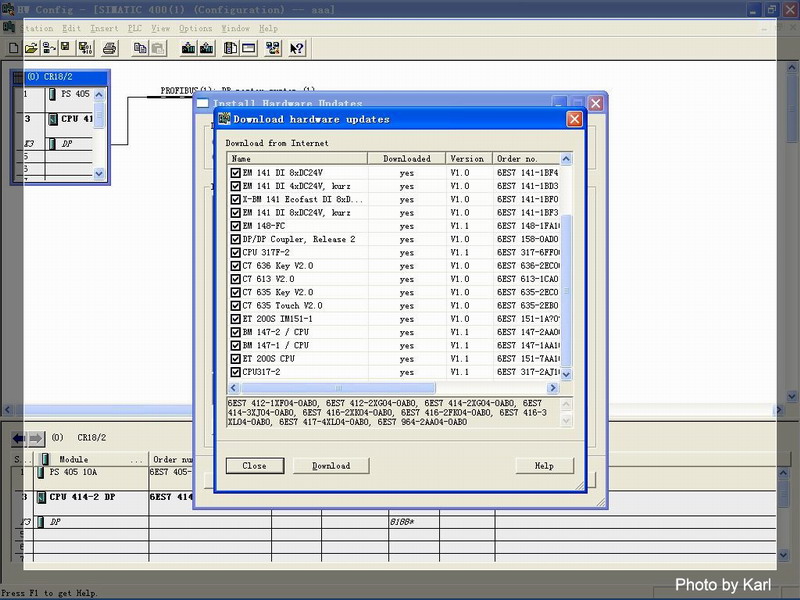
Task: Close the Download hardware updates dialog
Action: [x=574, y=119]
